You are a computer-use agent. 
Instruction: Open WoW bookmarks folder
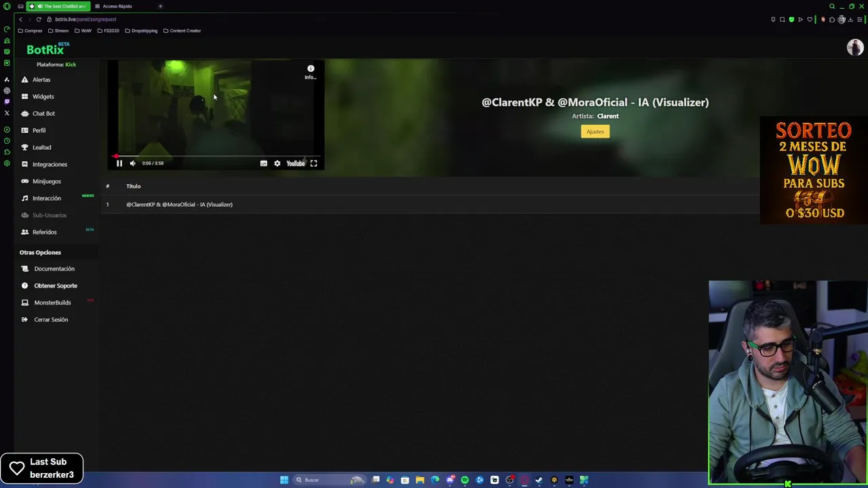click(x=83, y=30)
